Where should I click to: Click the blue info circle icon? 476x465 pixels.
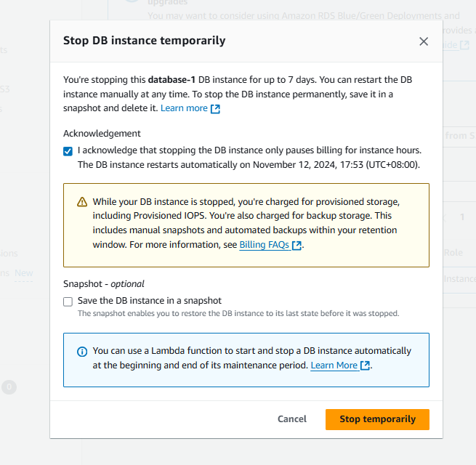coord(82,352)
